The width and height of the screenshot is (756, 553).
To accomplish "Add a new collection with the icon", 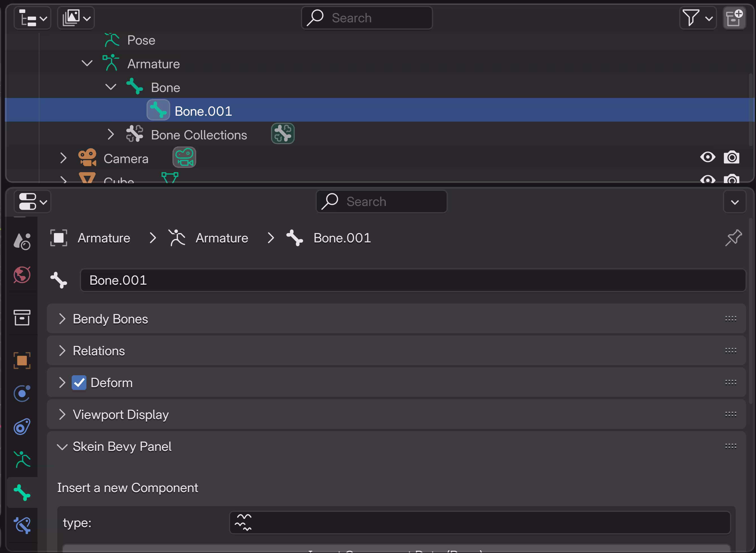I will coord(734,18).
